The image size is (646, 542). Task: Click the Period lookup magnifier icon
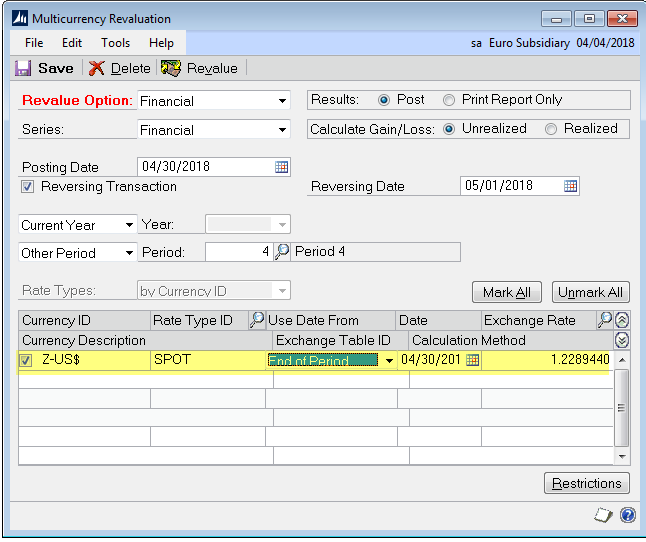tap(282, 252)
